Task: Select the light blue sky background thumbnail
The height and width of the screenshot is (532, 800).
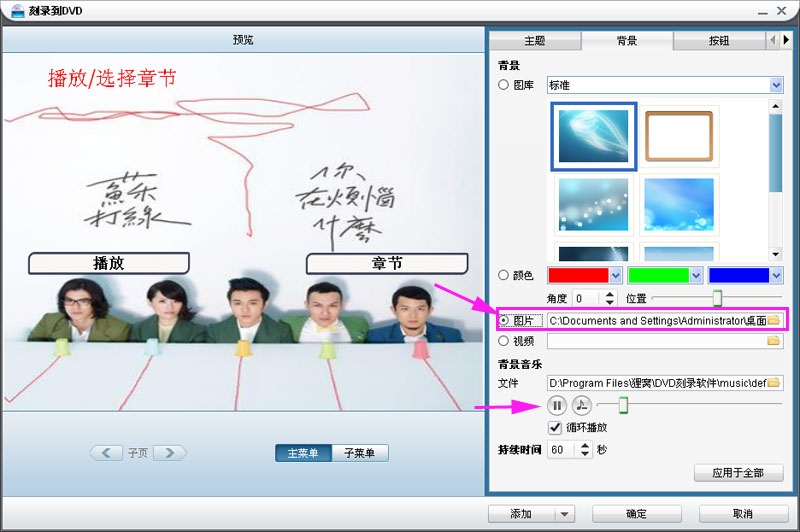Action: (679, 205)
